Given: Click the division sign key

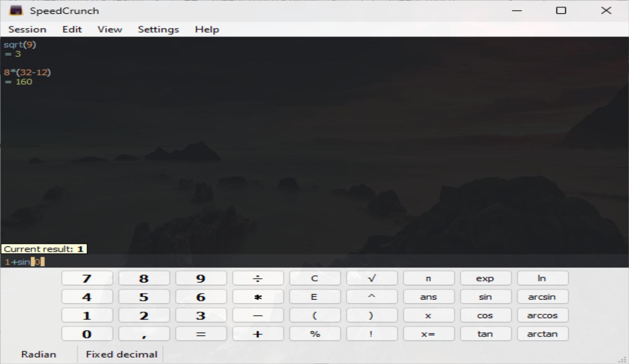Looking at the screenshot, I should 258,278.
